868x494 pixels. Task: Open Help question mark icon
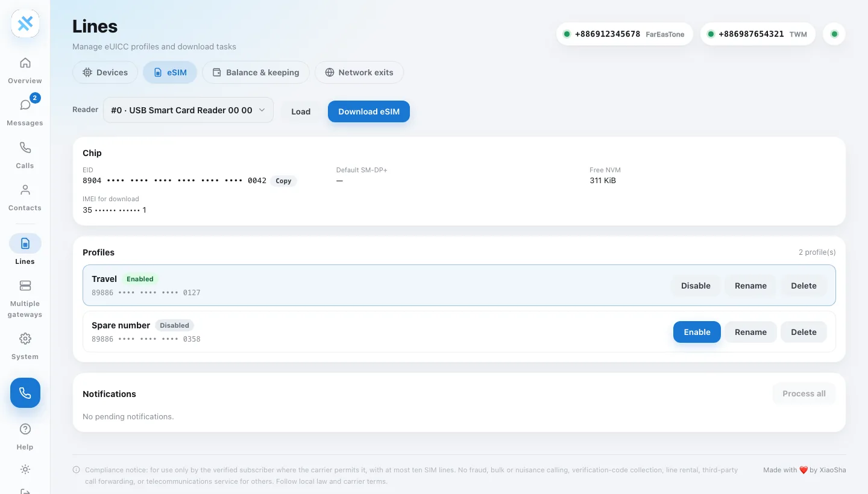pos(25,429)
